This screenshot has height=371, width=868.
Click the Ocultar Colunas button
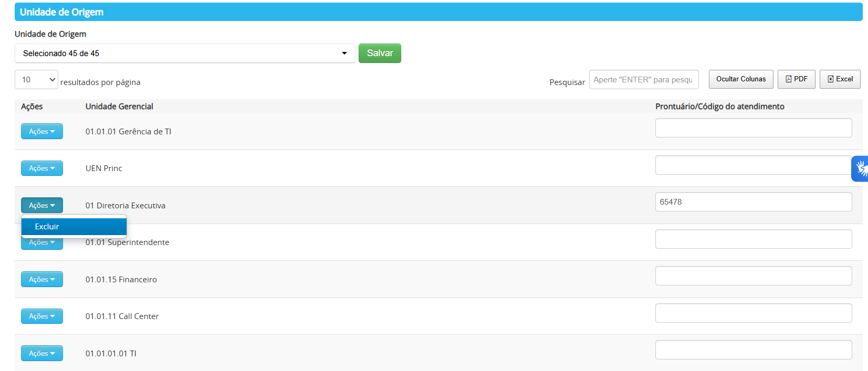740,79
